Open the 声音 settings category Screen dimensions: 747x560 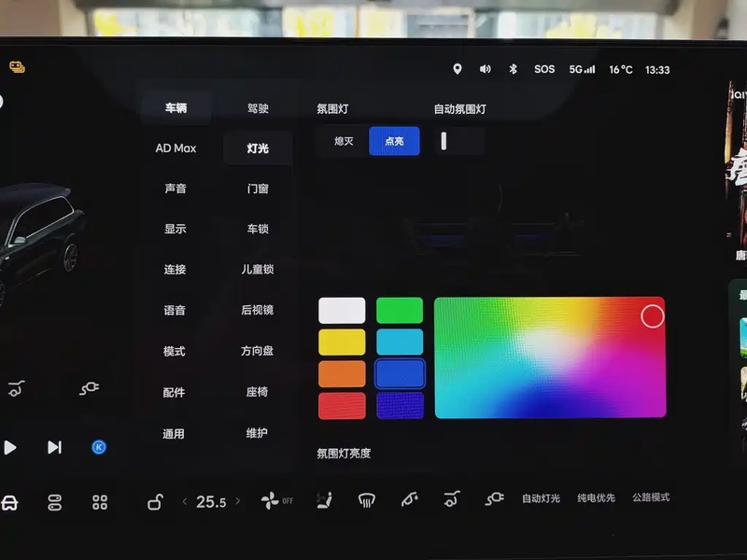(175, 189)
